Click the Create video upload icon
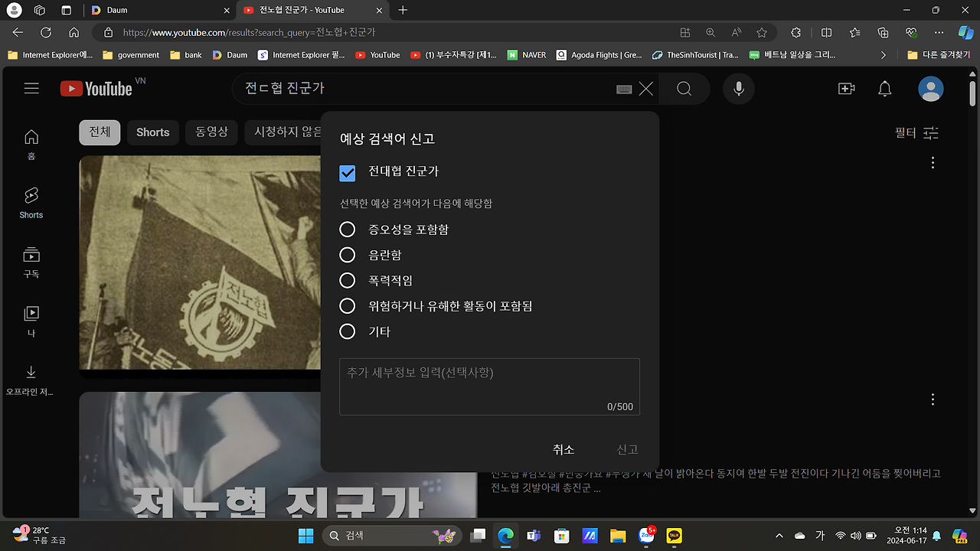This screenshot has width=980, height=551. (x=846, y=88)
